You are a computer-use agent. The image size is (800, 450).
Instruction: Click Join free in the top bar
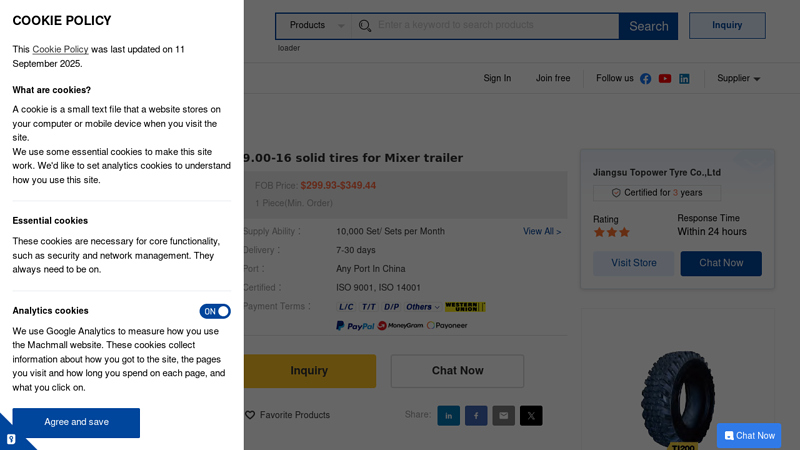pyautogui.click(x=553, y=79)
